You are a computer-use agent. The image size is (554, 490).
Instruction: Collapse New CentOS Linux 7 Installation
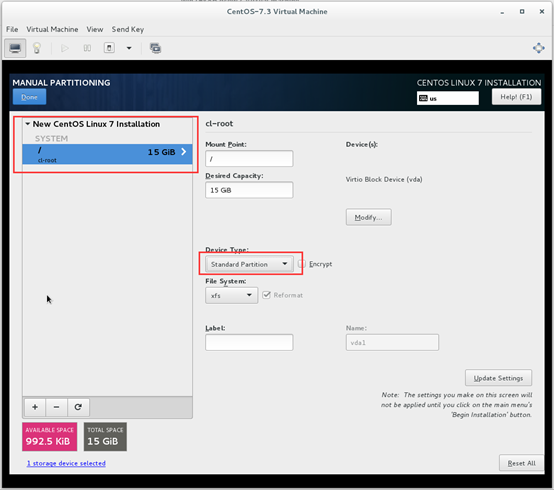28,124
